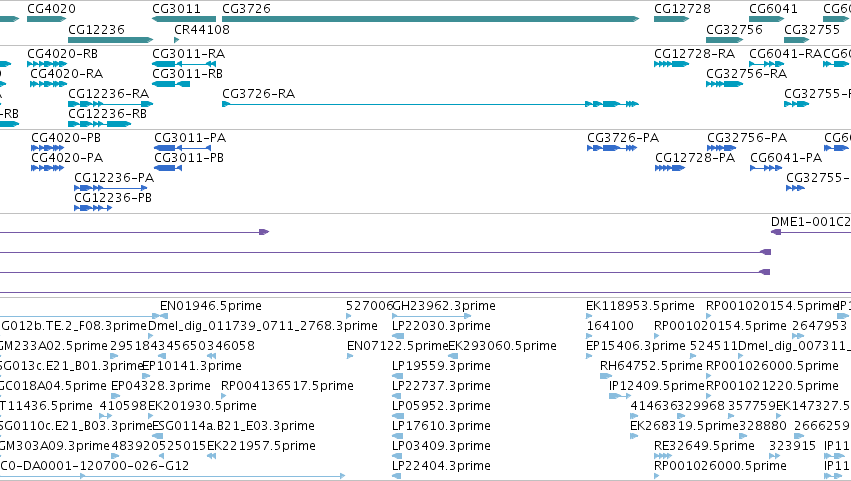Click EST LP05952.3prime

pos(441,406)
